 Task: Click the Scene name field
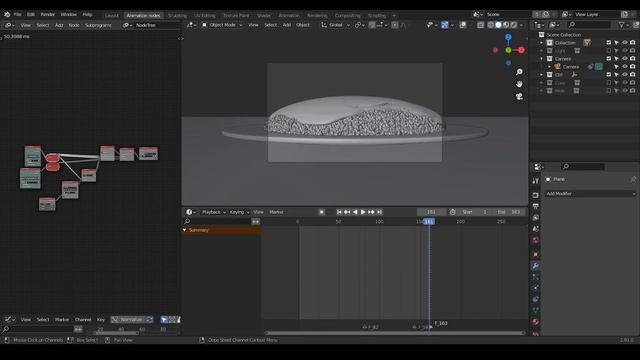click(508, 14)
